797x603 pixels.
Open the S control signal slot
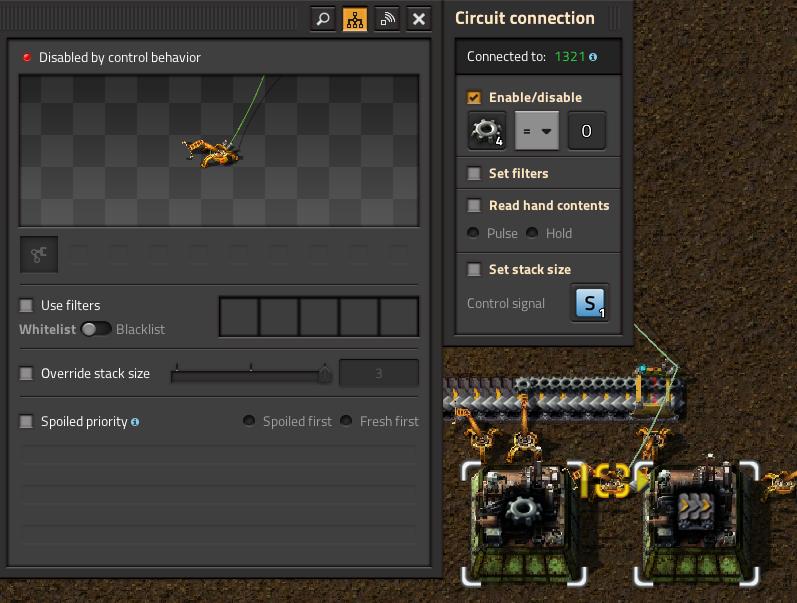[x=590, y=303]
